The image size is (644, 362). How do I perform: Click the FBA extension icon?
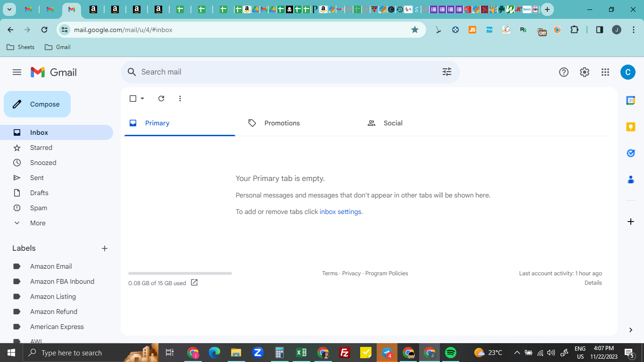489,30
